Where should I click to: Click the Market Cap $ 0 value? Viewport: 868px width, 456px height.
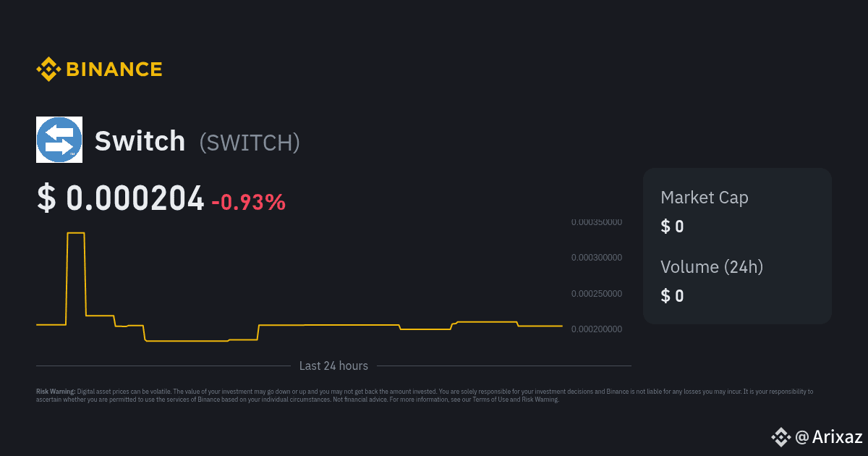click(672, 227)
